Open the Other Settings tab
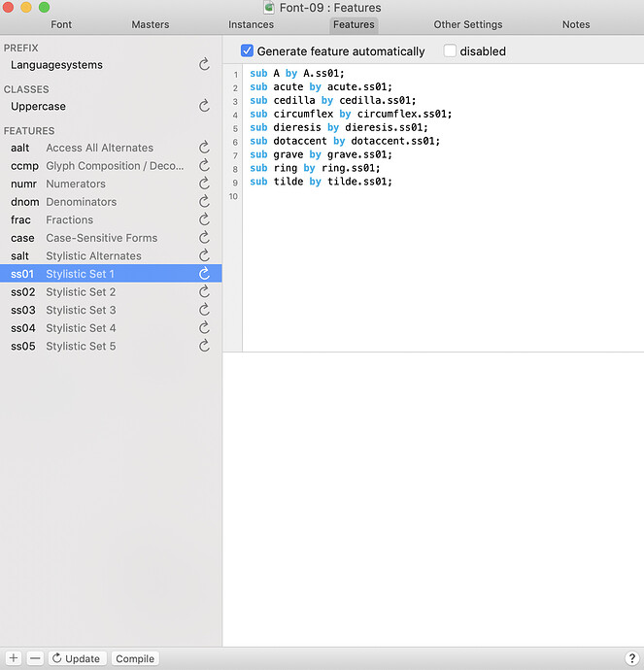Viewport: 644px width, 670px height. [468, 24]
